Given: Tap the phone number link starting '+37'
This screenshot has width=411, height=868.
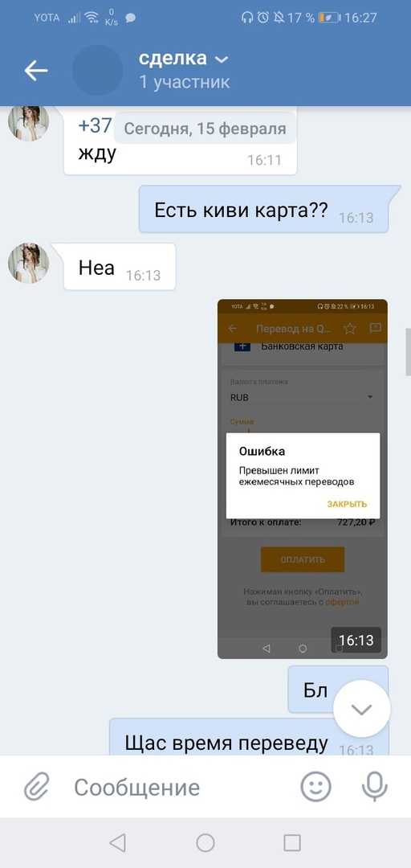Looking at the screenshot, I should tap(96, 125).
